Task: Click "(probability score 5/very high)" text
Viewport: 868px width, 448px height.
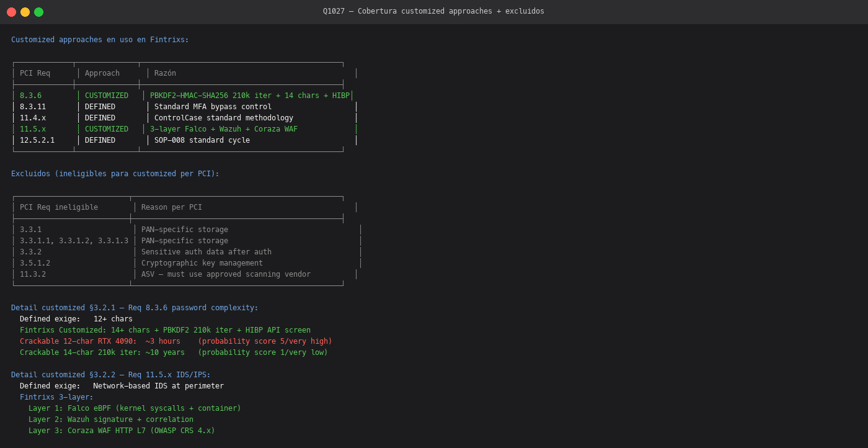Action: tap(265, 341)
